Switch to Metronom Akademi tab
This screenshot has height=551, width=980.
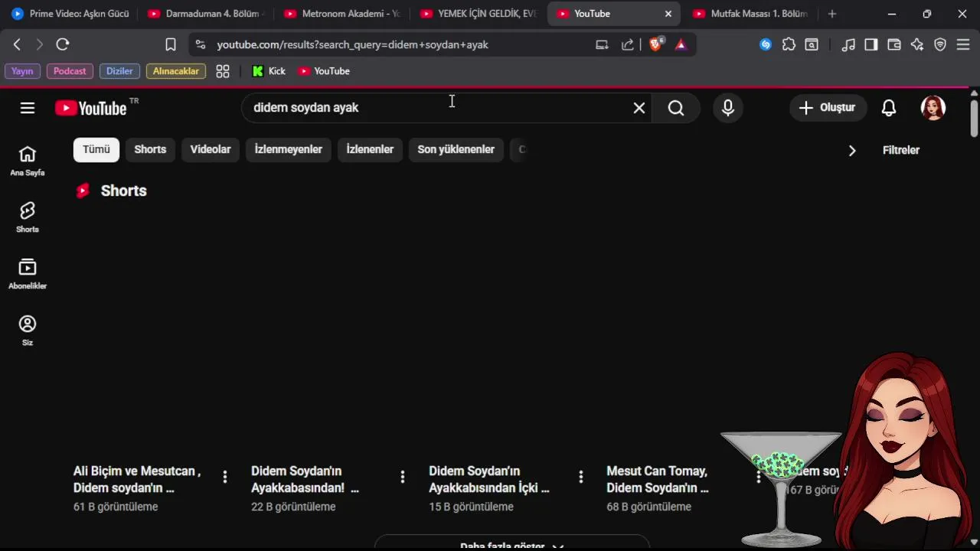343,14
